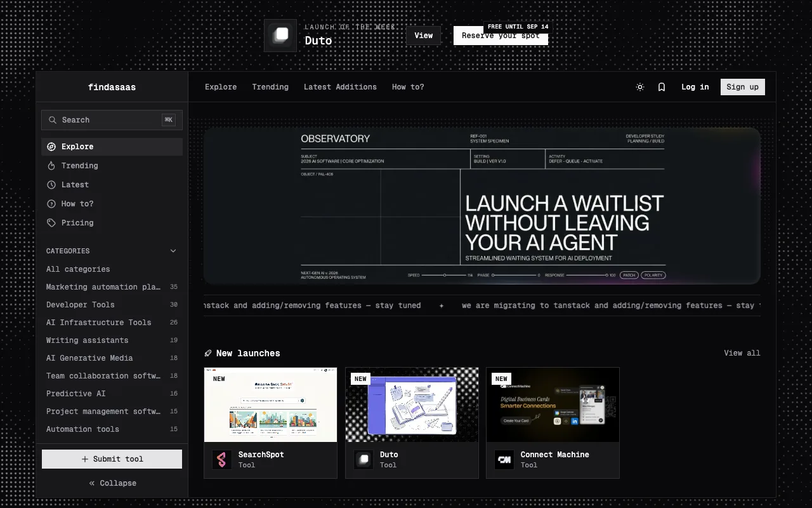Select How to? in the sidebar menu
Screen dimensions: 812x508
click(x=112, y=204)
